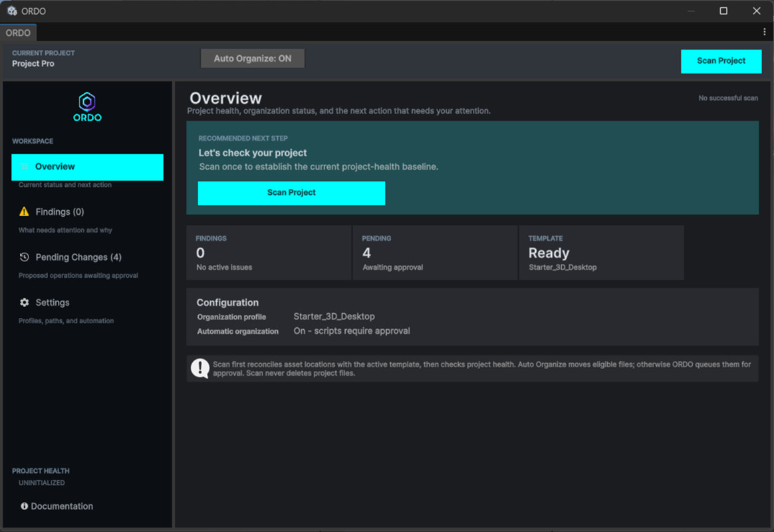
Task: Open the Findings (0) page
Action: coord(60,211)
